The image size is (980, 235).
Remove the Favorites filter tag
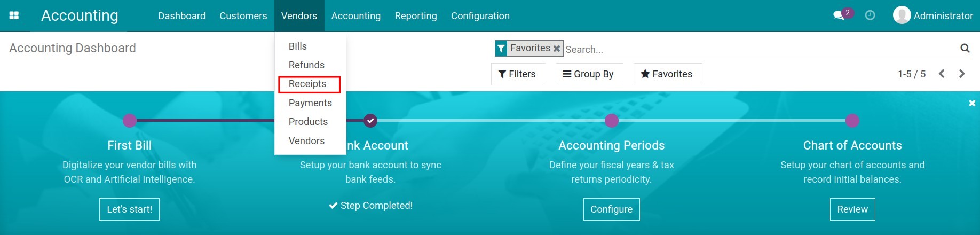(557, 49)
